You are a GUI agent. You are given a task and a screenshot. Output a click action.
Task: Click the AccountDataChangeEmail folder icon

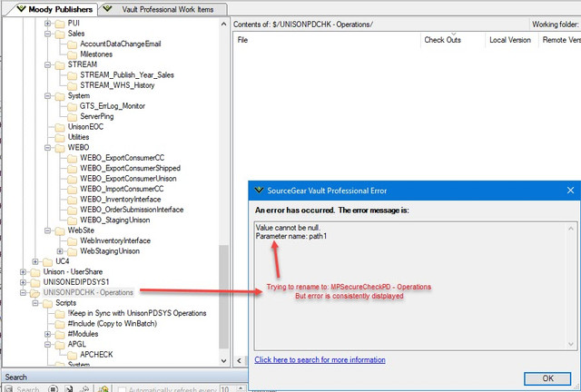tap(73, 44)
